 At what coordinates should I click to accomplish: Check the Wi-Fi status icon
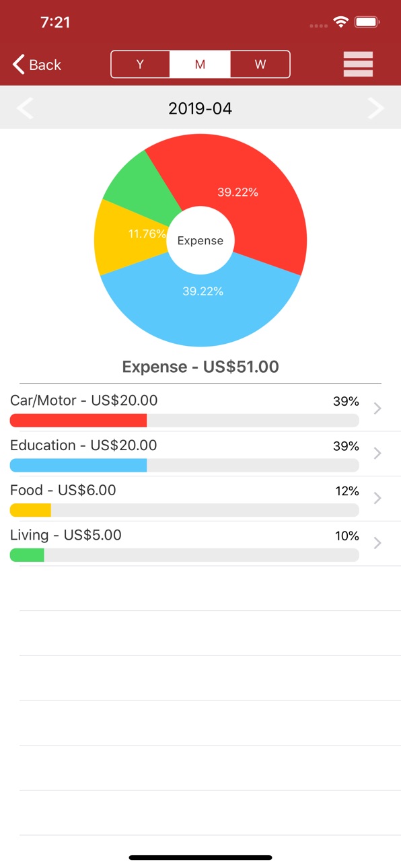click(x=341, y=22)
